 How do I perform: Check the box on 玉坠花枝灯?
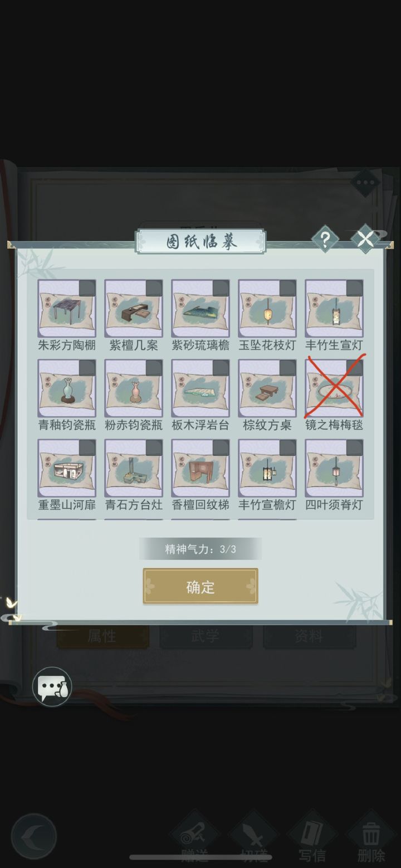287,289
